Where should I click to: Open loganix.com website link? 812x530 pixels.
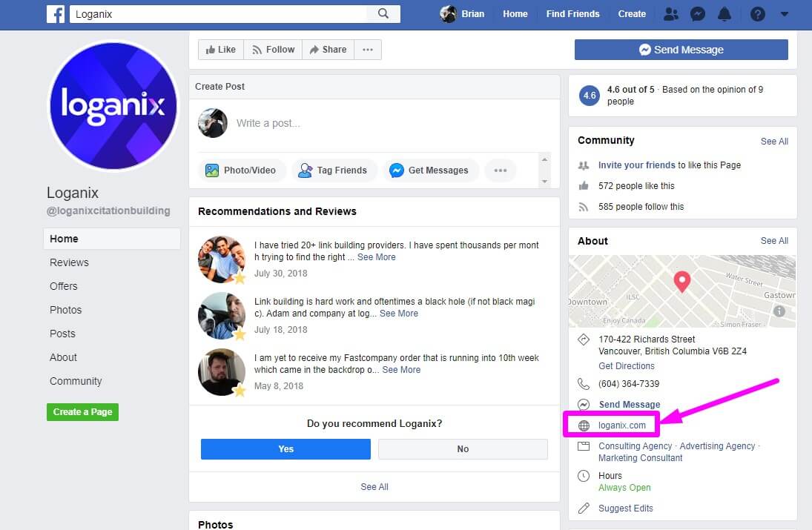[622, 425]
